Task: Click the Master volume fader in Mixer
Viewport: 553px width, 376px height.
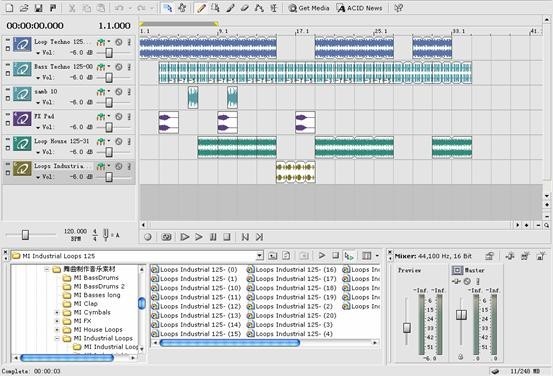Action: [461, 314]
